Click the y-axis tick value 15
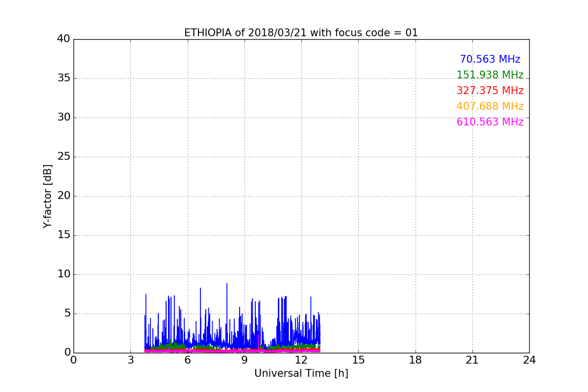 pos(64,235)
